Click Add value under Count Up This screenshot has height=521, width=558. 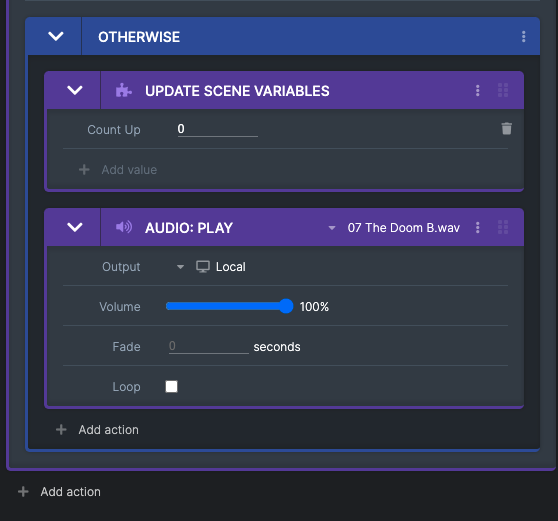point(118,170)
